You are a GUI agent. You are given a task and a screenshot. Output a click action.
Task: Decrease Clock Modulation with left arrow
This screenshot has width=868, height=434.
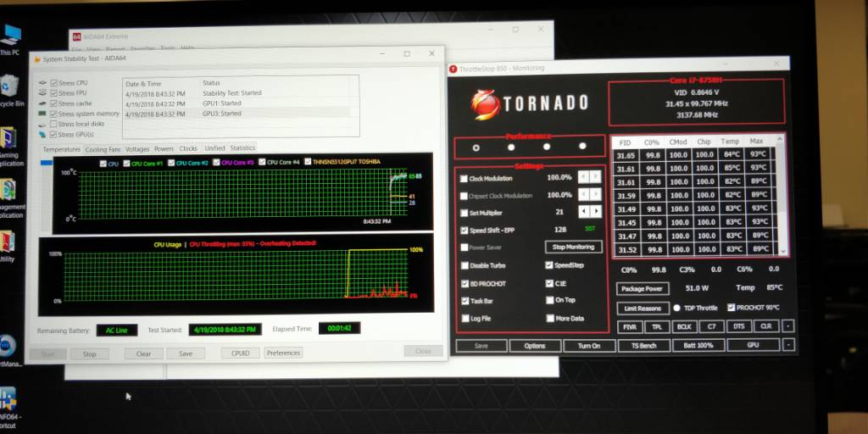[583, 177]
